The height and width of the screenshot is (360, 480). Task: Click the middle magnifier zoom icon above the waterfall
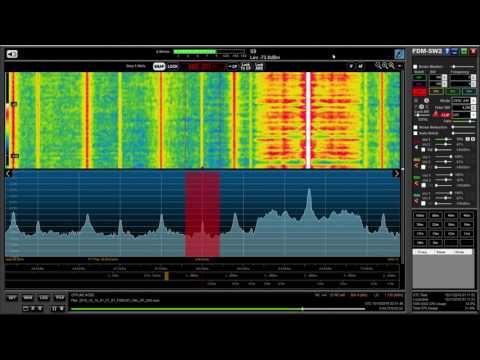click(x=385, y=65)
